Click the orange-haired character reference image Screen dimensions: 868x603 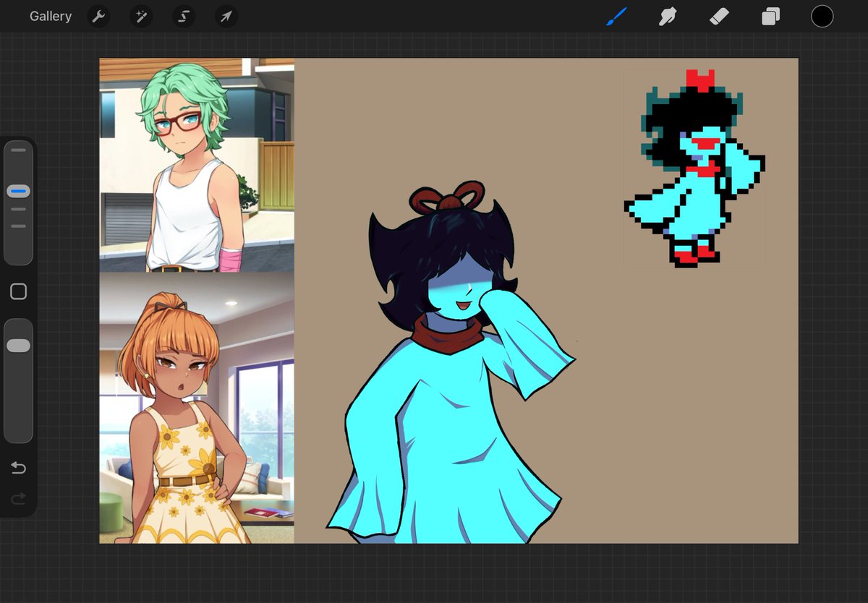197,408
